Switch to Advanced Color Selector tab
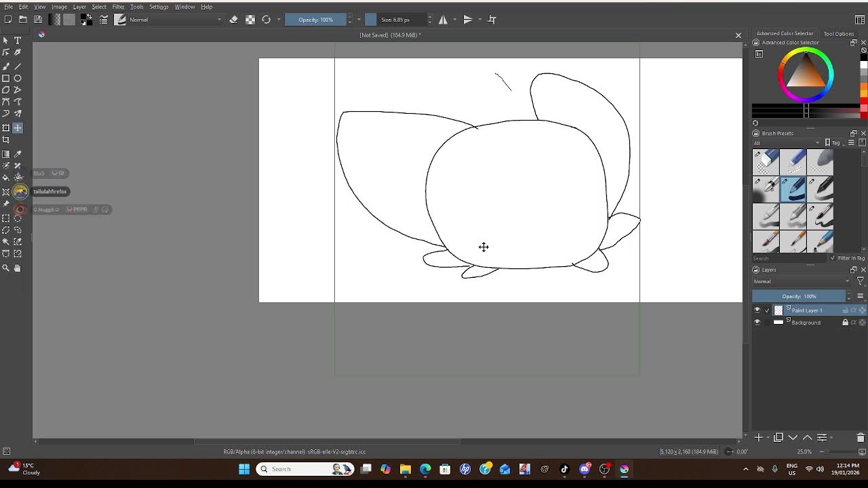 pyautogui.click(x=785, y=34)
